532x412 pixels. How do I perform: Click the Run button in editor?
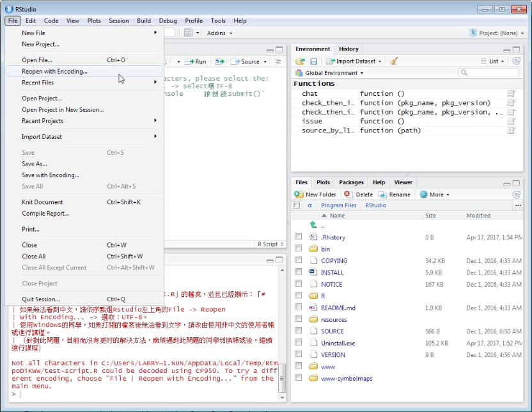coord(196,61)
